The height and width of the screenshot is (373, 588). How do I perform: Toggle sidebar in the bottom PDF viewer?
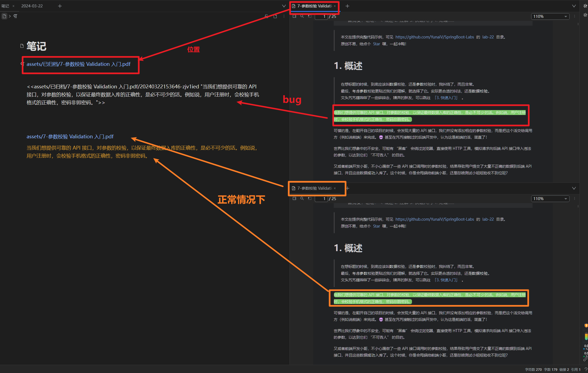[294, 198]
